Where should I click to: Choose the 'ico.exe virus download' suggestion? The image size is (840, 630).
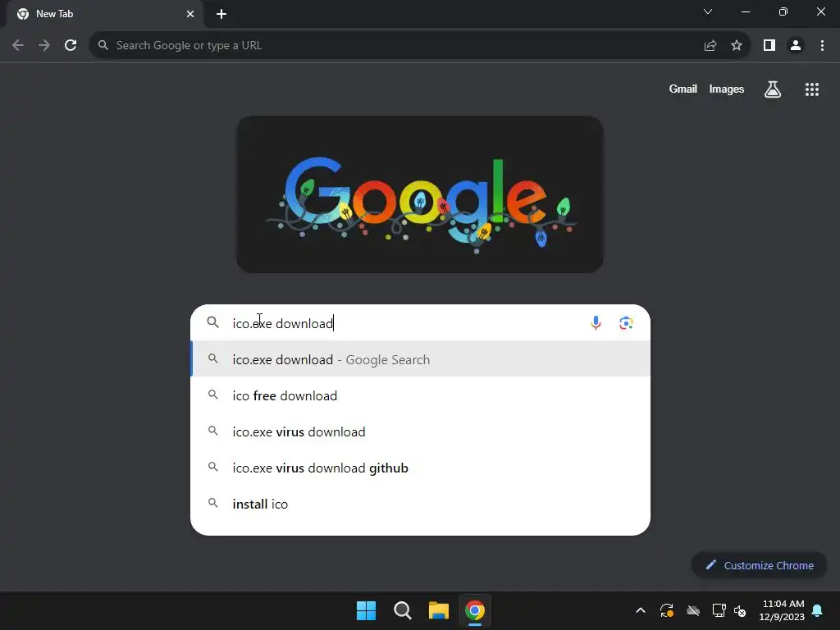point(421,431)
